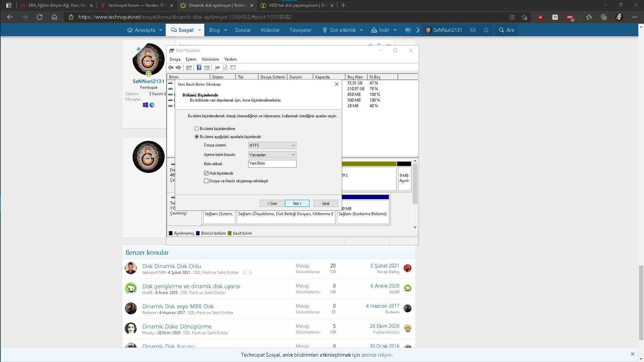Open the 'Ayırma birimi boyutu' dropdown
Viewport: 644px width, 362px height.
pyautogui.click(x=272, y=155)
